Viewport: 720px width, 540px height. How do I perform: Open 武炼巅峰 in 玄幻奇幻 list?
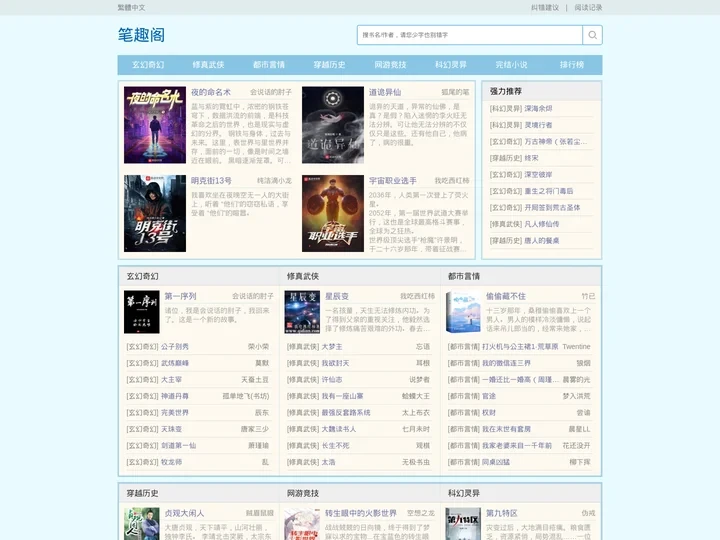click(x=174, y=363)
